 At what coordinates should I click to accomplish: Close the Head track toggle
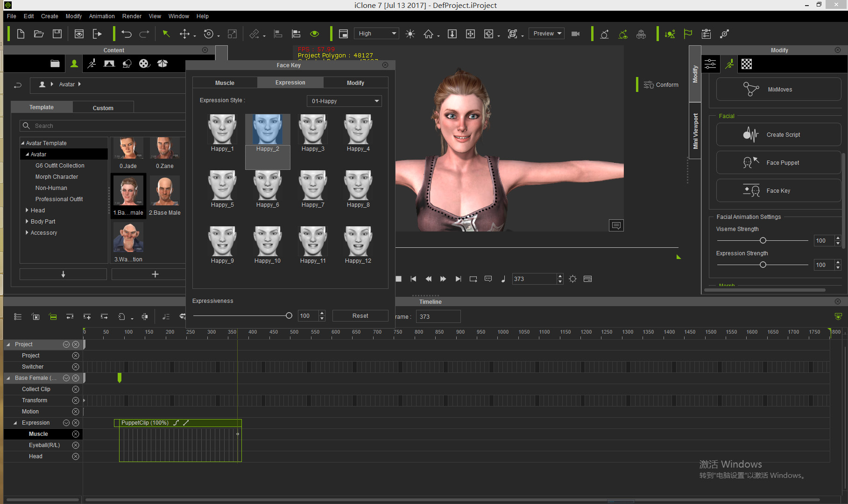point(76,456)
